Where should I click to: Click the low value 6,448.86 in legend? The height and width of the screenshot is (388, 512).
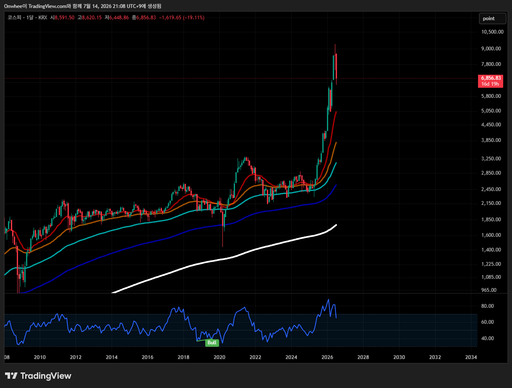pyautogui.click(x=118, y=17)
